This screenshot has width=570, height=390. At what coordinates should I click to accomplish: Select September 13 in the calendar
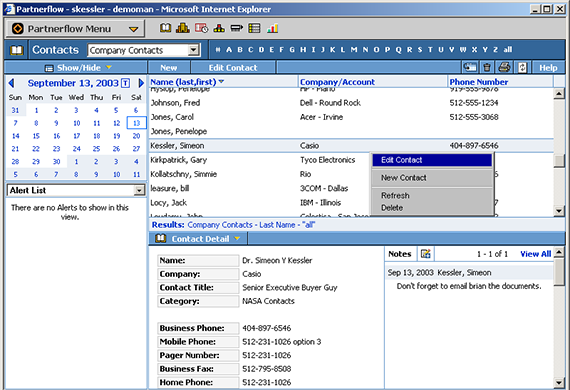[x=136, y=123]
